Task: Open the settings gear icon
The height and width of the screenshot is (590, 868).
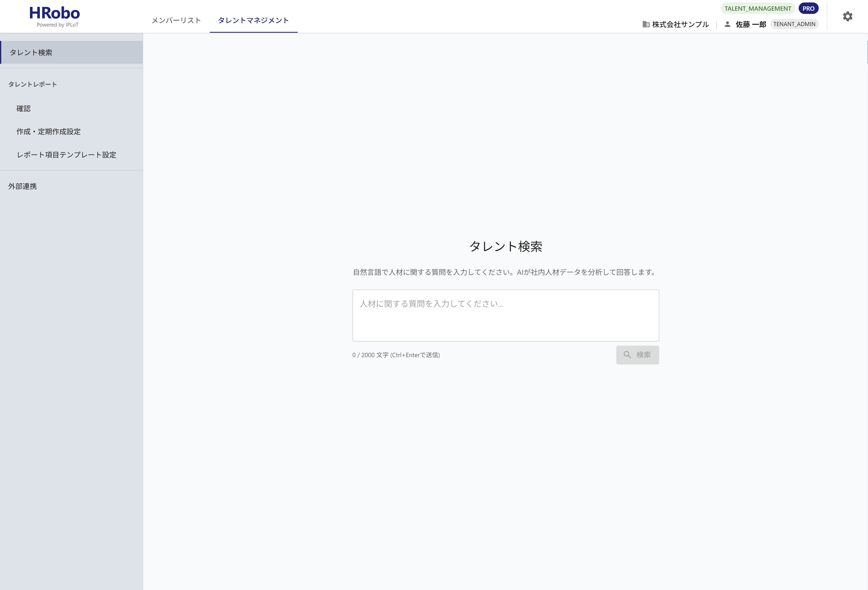Action: point(848,16)
